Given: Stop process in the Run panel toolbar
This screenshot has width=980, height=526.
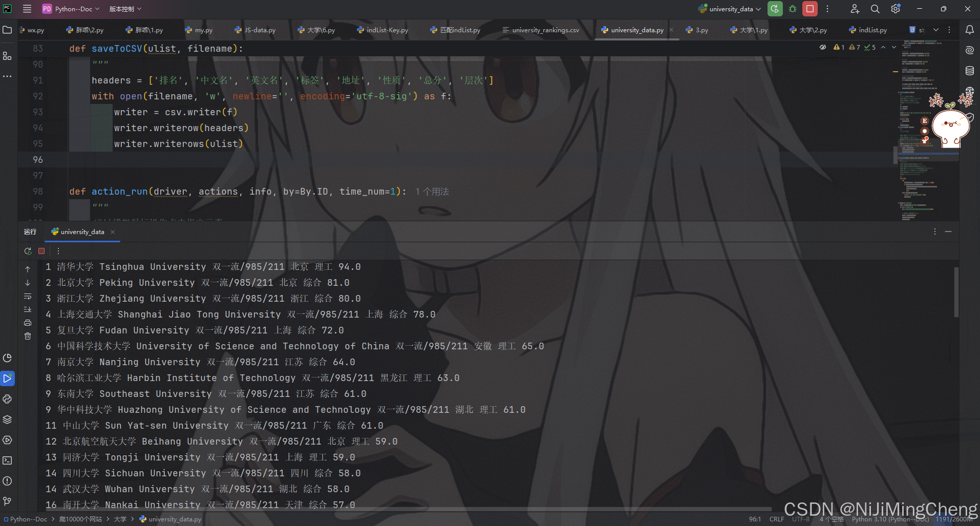Looking at the screenshot, I should (x=41, y=251).
